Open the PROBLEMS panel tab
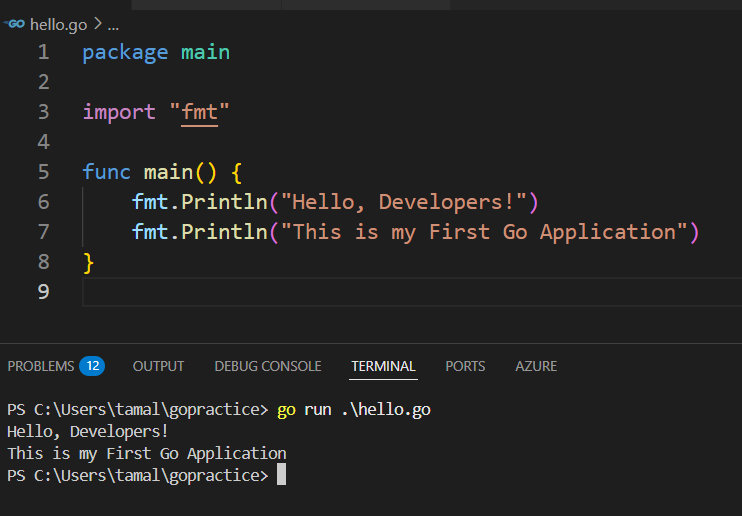Viewport: 742px width, 516px height. click(41, 366)
